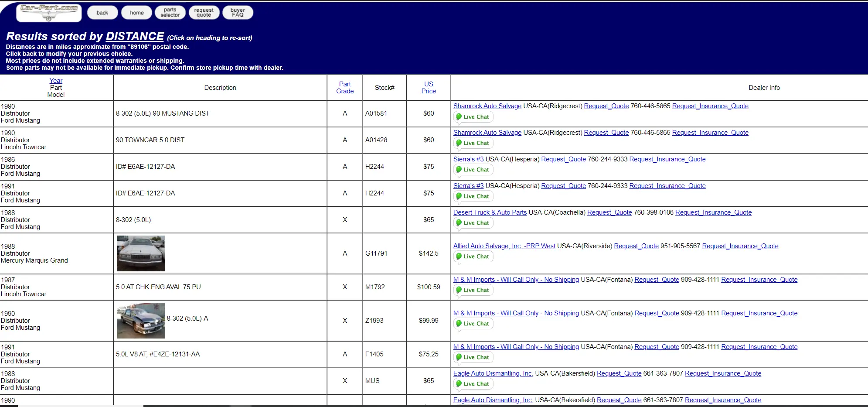The image size is (868, 407).
Task: Sort results by Year
Action: [56, 81]
